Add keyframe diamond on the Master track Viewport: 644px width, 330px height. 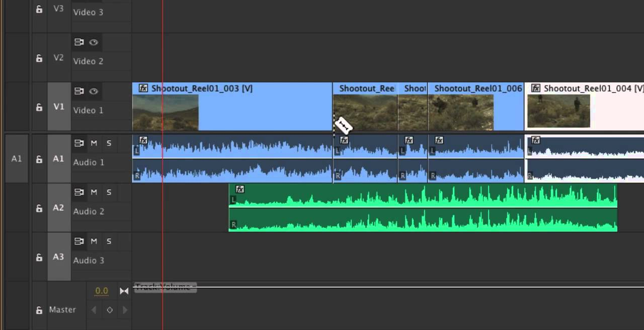coord(110,310)
